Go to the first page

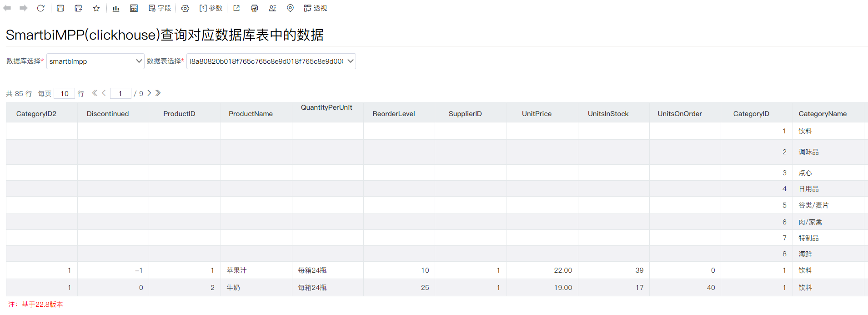(95, 93)
